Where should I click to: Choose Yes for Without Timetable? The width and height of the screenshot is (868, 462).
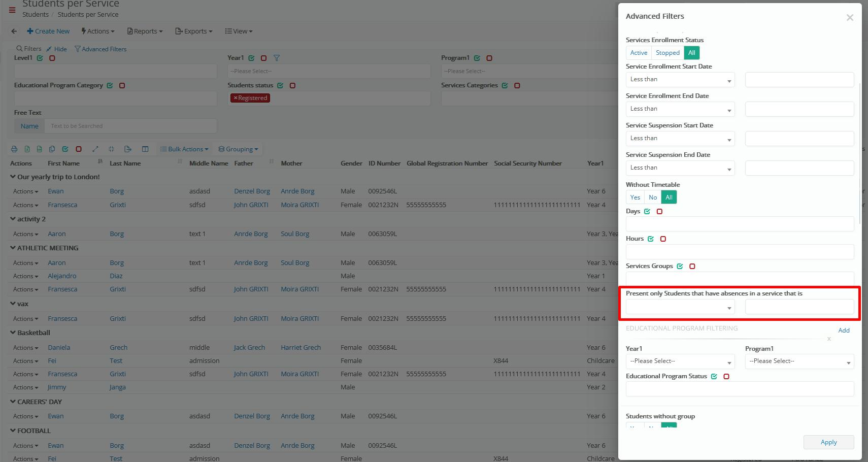click(x=635, y=197)
